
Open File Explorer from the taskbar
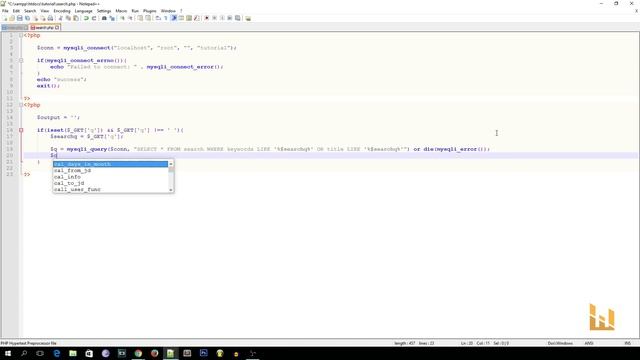pos(73,353)
